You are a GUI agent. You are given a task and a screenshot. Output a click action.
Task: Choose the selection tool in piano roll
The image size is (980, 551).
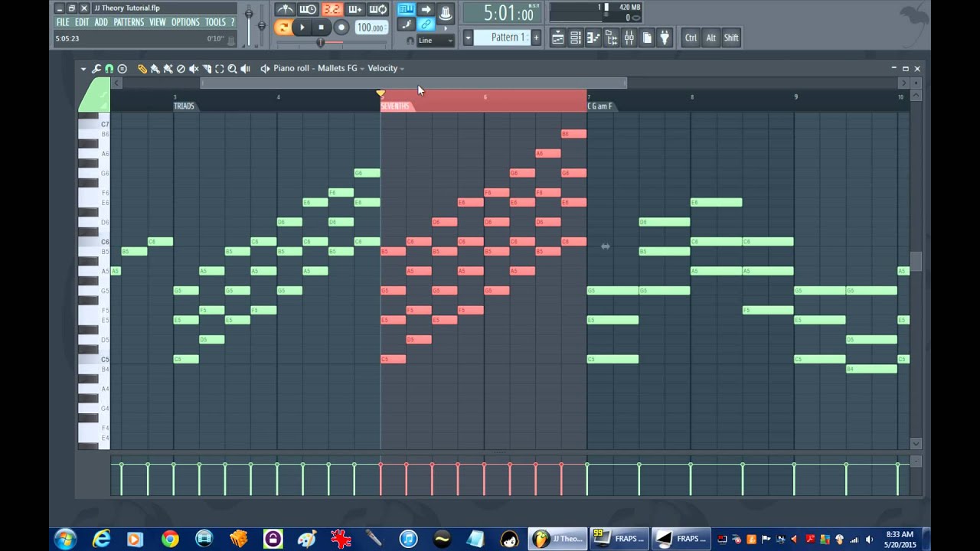tap(220, 68)
